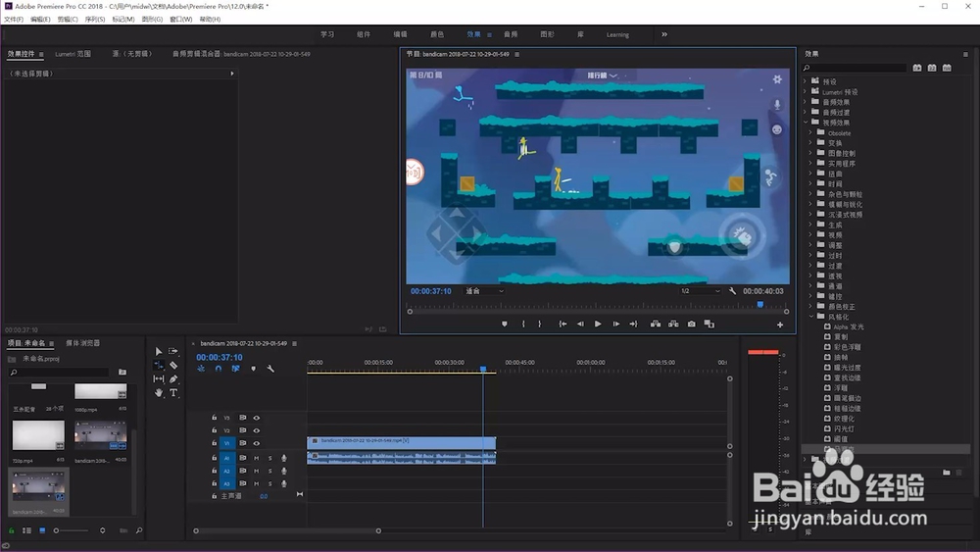Export frame with camera icon
The height and width of the screenshot is (552, 980).
click(691, 324)
